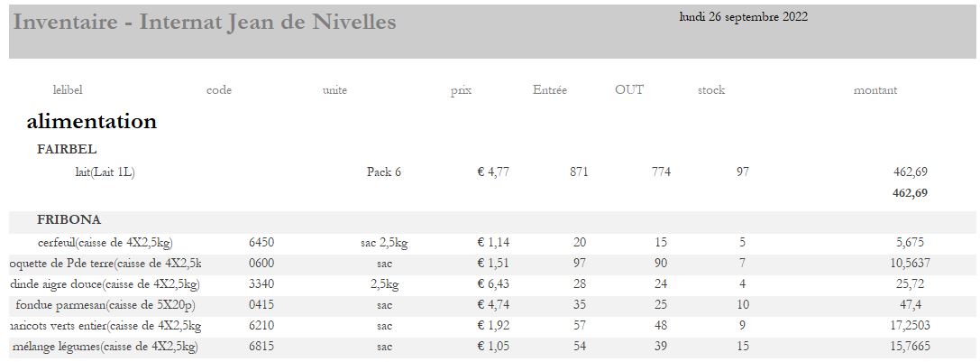
Task: Select the date lundi 26 septembre 2022
Action: pos(743,17)
